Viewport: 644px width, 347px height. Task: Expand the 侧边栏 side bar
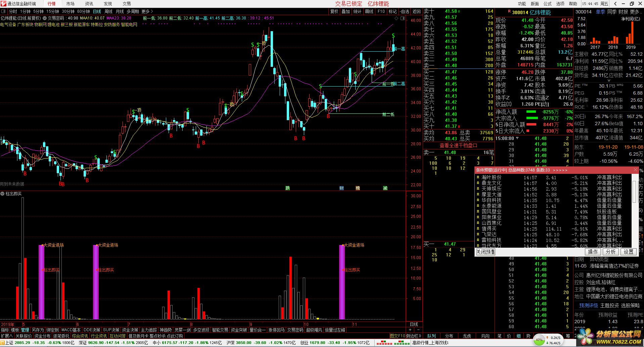click(414, 336)
